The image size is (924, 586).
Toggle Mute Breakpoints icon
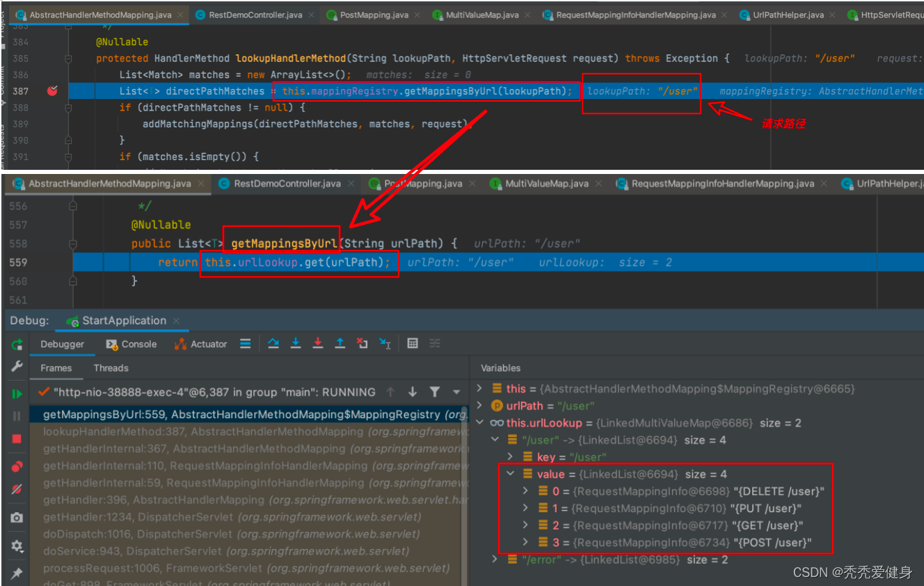click(17, 489)
